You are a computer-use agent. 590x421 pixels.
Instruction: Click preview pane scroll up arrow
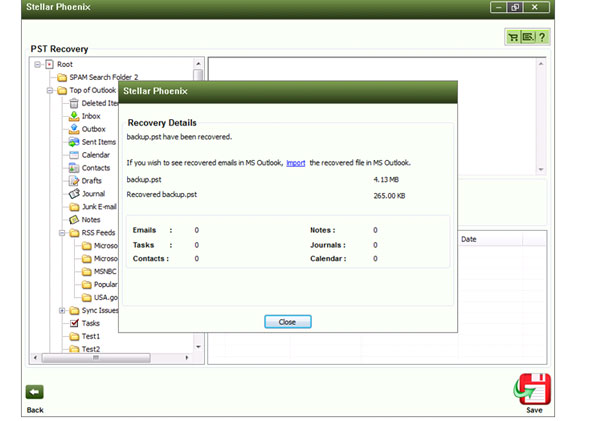coord(541,64)
